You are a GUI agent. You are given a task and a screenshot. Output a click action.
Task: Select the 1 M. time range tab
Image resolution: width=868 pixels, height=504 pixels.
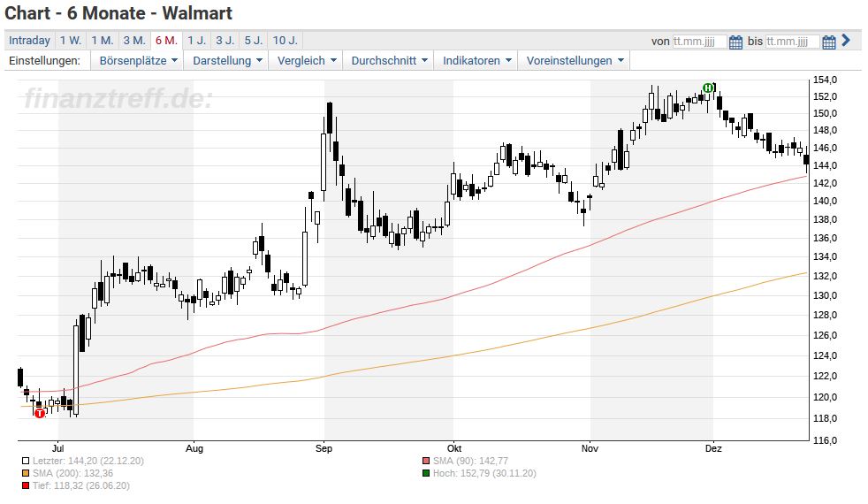click(x=103, y=41)
